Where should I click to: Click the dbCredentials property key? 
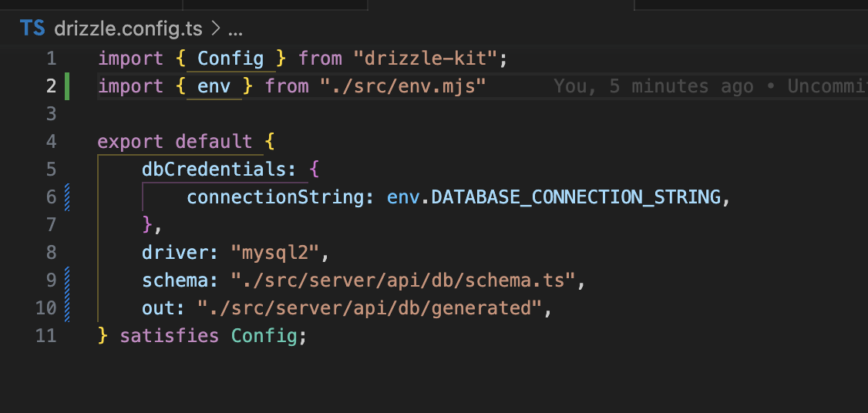point(214,170)
